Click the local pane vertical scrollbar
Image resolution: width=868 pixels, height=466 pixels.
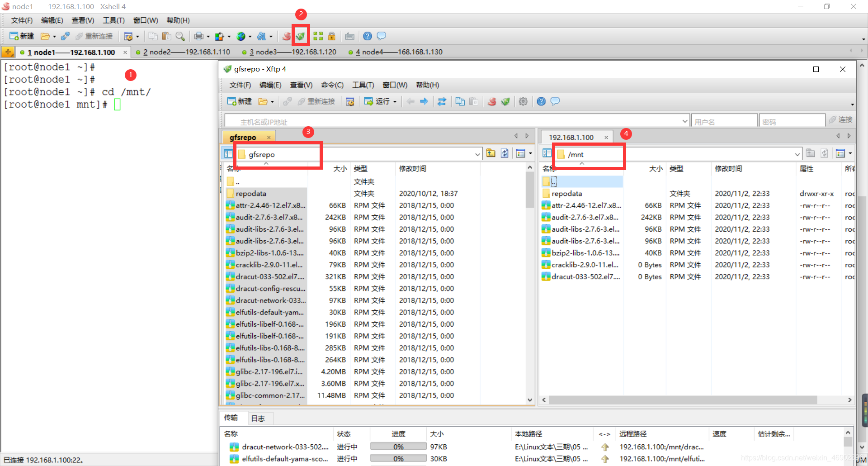coord(530,190)
